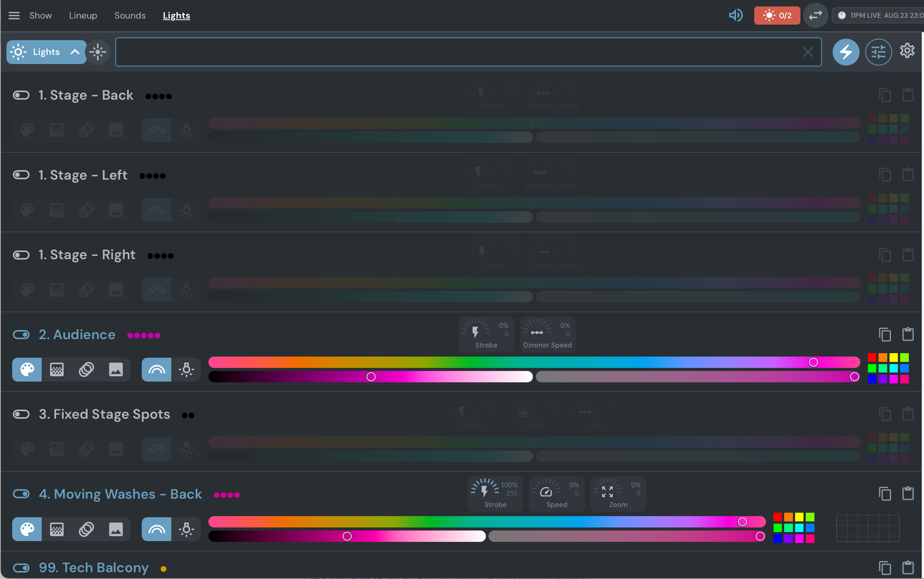Open the Lineup tab
Image resolution: width=924 pixels, height=579 pixels.
tap(83, 15)
